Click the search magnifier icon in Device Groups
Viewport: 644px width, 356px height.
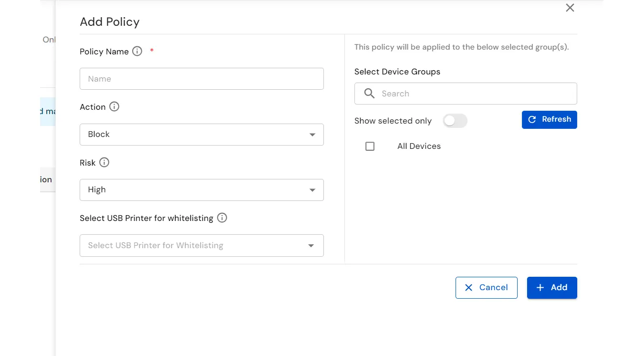click(x=369, y=94)
